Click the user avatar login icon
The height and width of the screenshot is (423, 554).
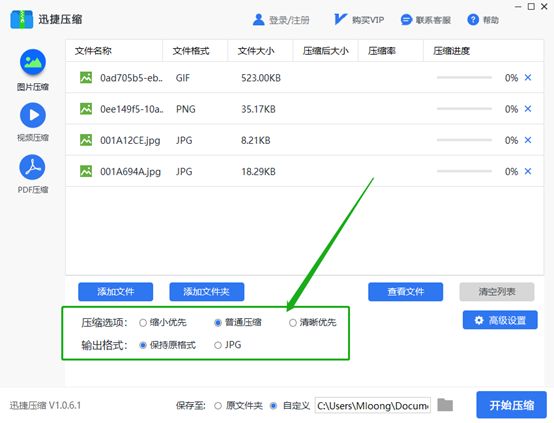point(259,20)
